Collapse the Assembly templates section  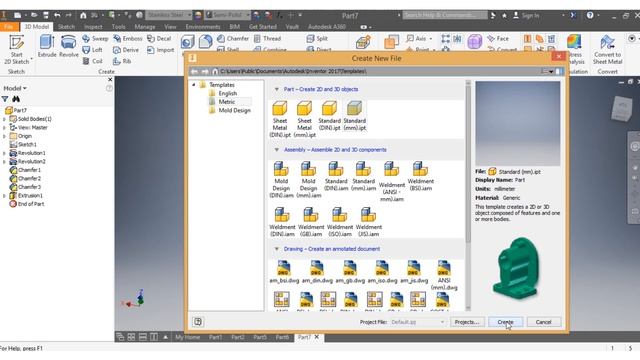coord(276,150)
